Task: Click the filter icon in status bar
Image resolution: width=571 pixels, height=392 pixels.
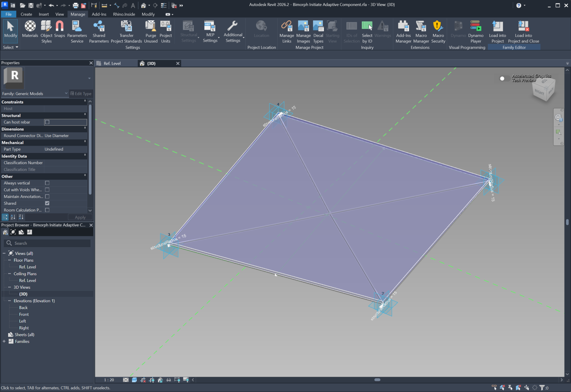Action: (x=542, y=388)
